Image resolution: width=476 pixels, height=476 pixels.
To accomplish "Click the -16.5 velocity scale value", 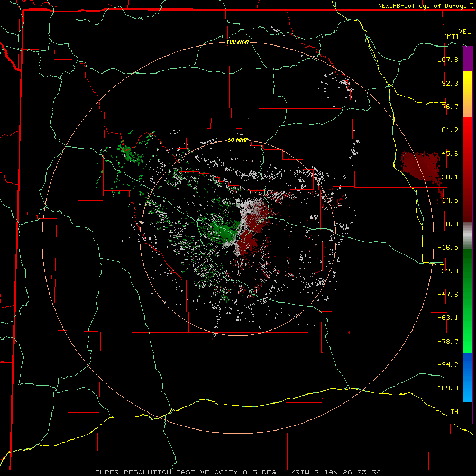I will point(448,248).
